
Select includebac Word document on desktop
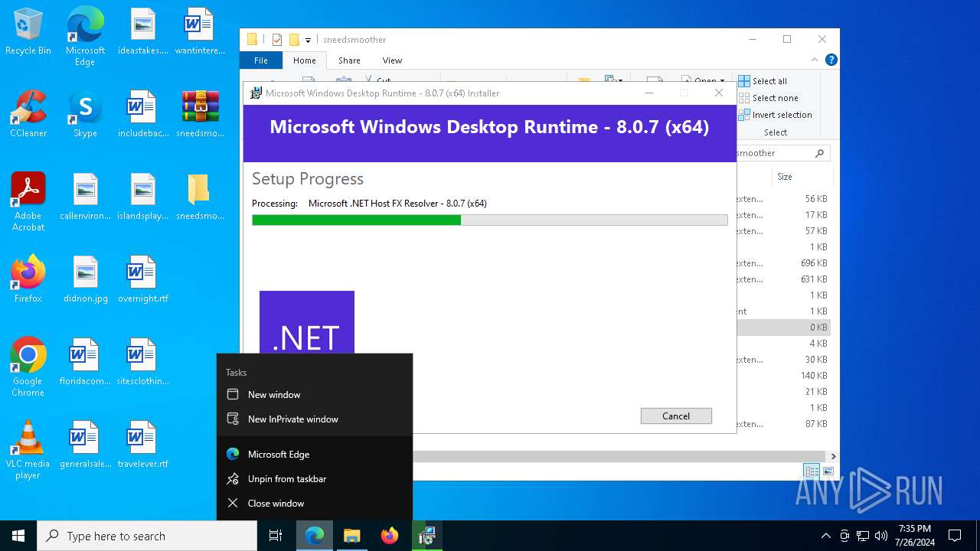pyautogui.click(x=142, y=114)
